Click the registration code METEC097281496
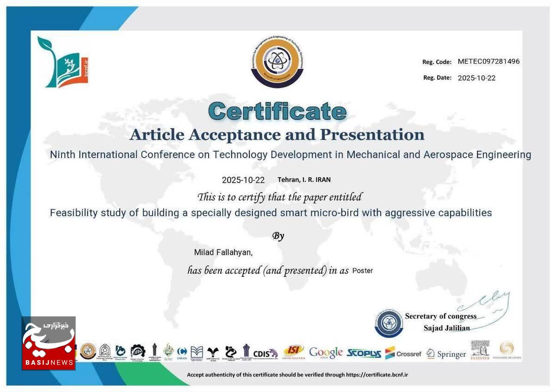The image size is (555, 392). pyautogui.click(x=489, y=61)
